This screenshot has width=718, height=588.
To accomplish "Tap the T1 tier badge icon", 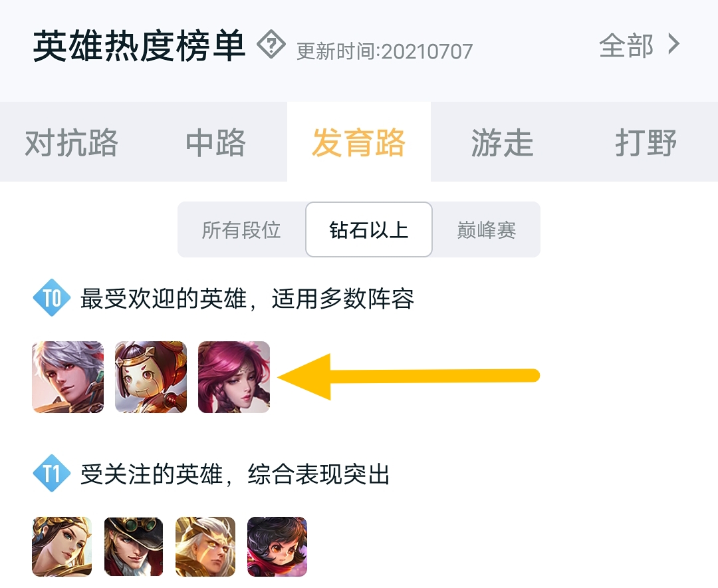I will point(52,473).
